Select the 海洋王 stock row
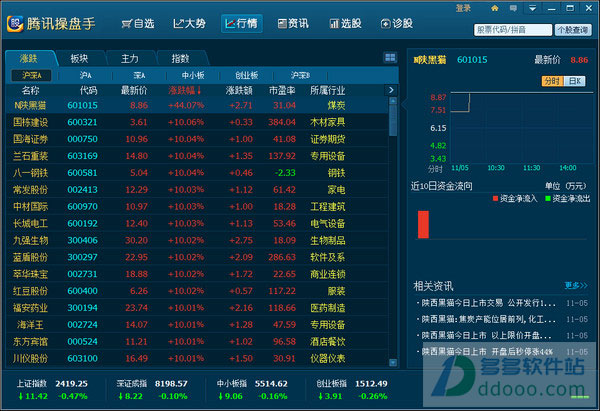Screen dimensions: 600x411 pyautogui.click(x=197, y=325)
